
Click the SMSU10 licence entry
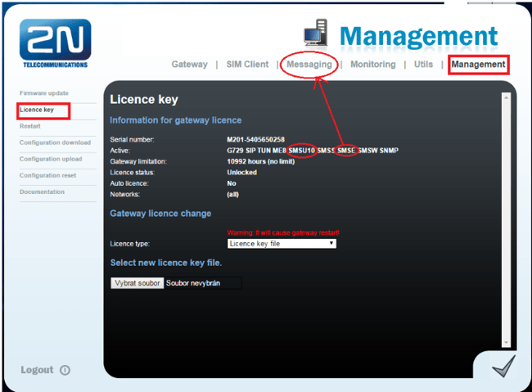click(302, 151)
